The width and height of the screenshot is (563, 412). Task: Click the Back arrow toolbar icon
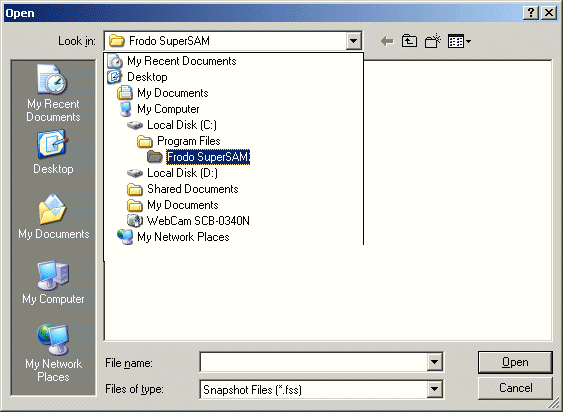387,41
